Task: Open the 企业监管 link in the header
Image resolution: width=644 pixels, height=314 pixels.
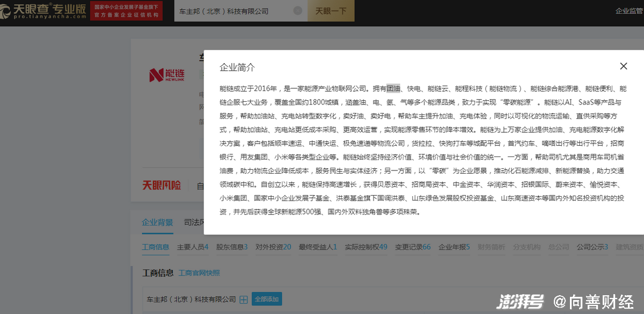Action: [630, 11]
